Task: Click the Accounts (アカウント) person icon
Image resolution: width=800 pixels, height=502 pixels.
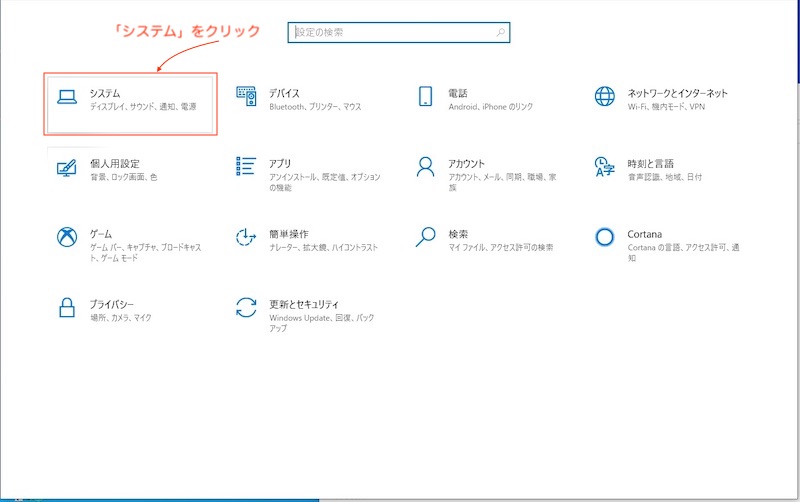Action: pyautogui.click(x=425, y=167)
